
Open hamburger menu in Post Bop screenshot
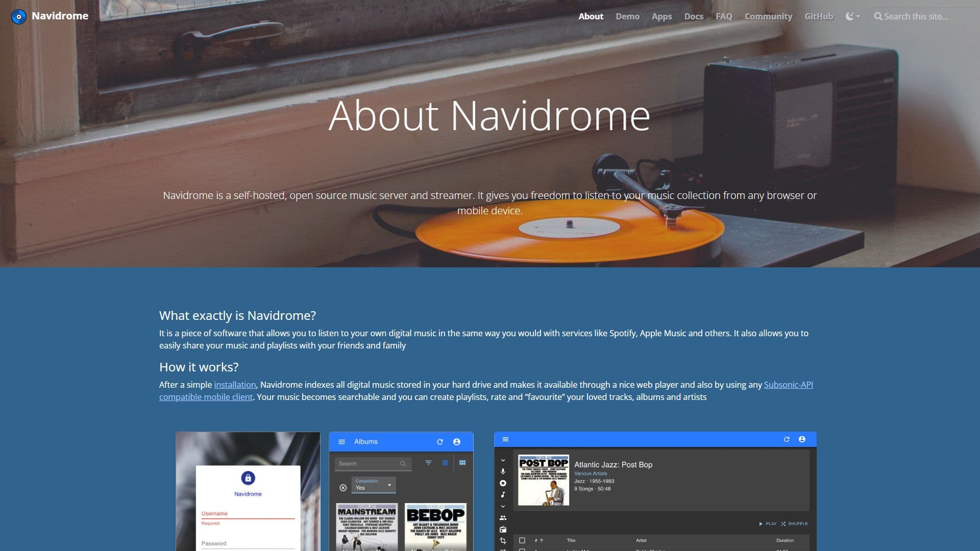[505, 439]
